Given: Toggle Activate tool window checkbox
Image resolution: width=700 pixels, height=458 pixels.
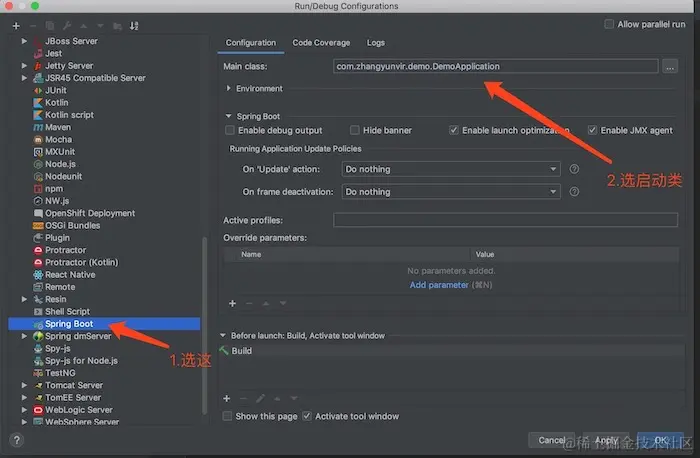Looking at the screenshot, I should (x=307, y=416).
